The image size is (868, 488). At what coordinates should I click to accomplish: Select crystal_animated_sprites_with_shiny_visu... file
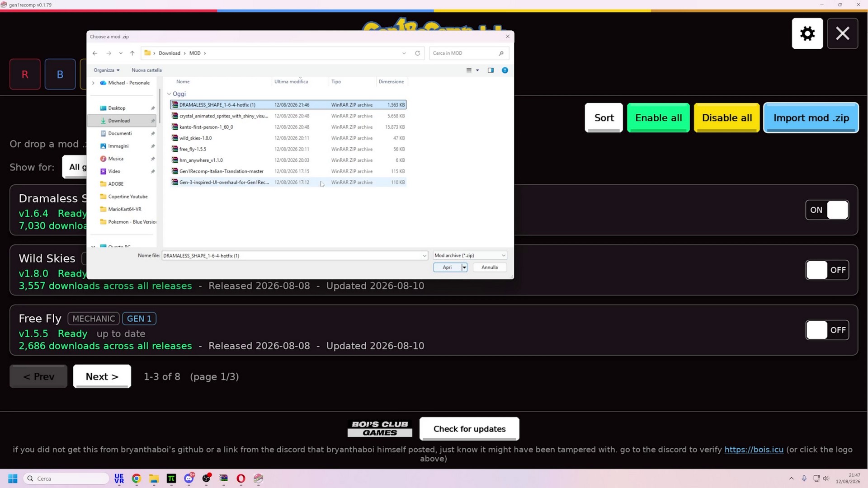click(x=288, y=116)
